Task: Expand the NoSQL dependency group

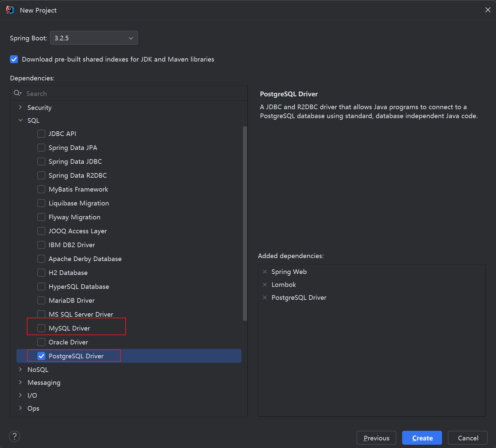Action: coord(21,369)
